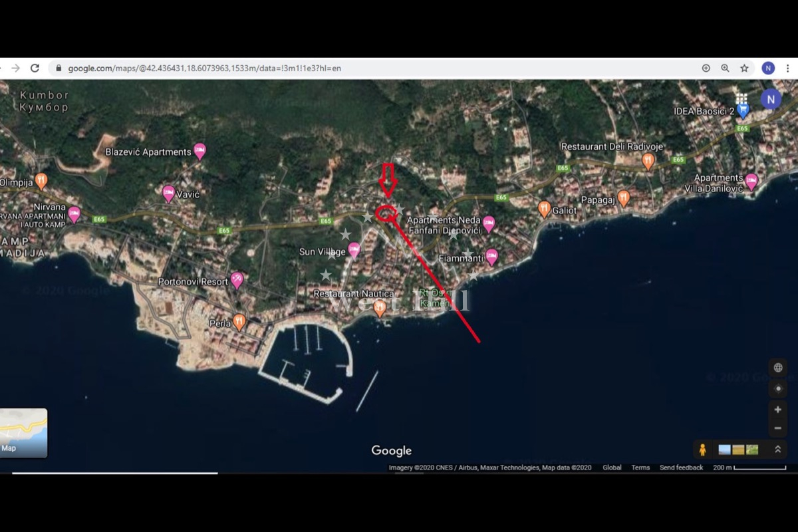Click the 200 m scale bar
798x532 pixels.
pos(750,467)
